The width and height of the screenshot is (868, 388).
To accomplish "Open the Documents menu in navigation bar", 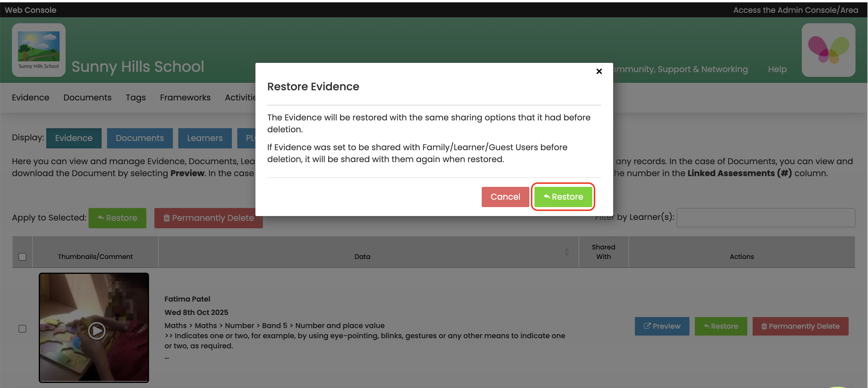I will pyautogui.click(x=87, y=97).
